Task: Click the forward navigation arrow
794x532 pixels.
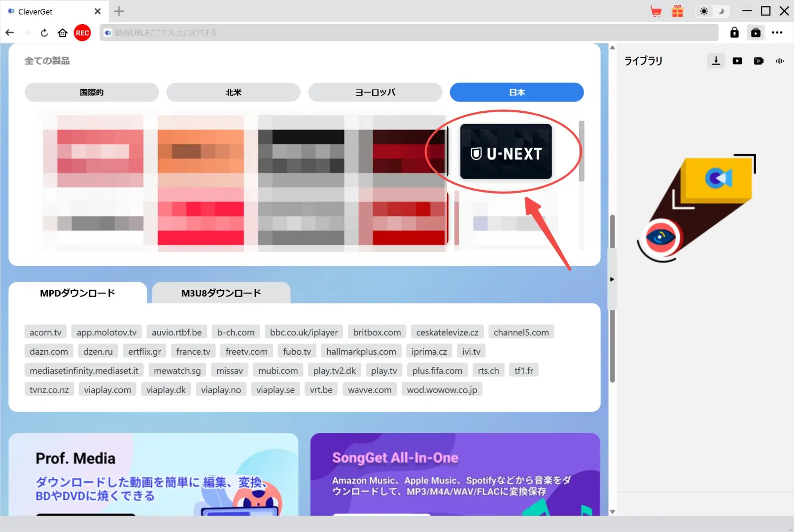Action: (27, 33)
